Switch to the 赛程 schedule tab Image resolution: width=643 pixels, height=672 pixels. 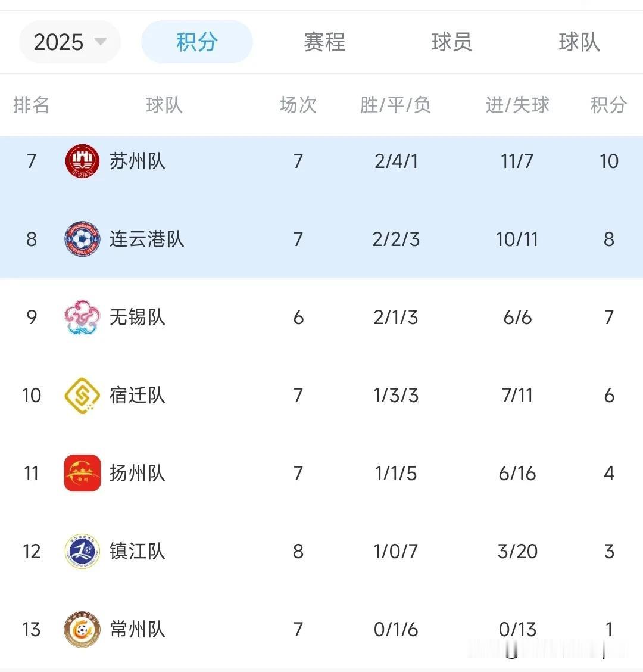[324, 42]
